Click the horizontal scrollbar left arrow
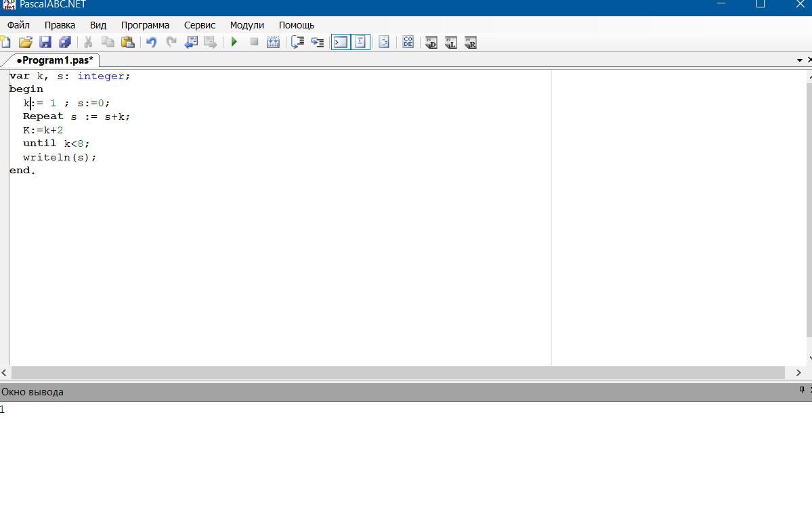This screenshot has width=812, height=526. (5, 372)
